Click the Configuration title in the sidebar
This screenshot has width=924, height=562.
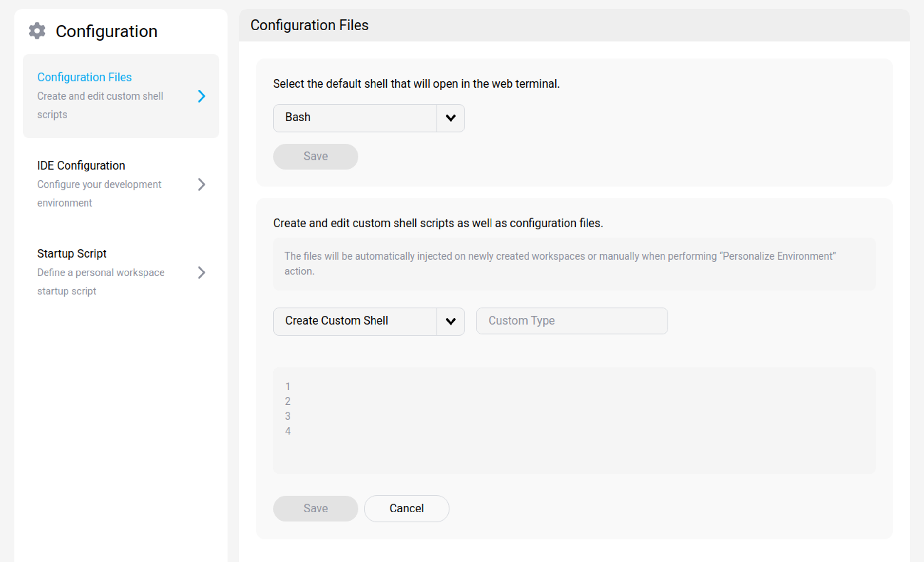[106, 31]
